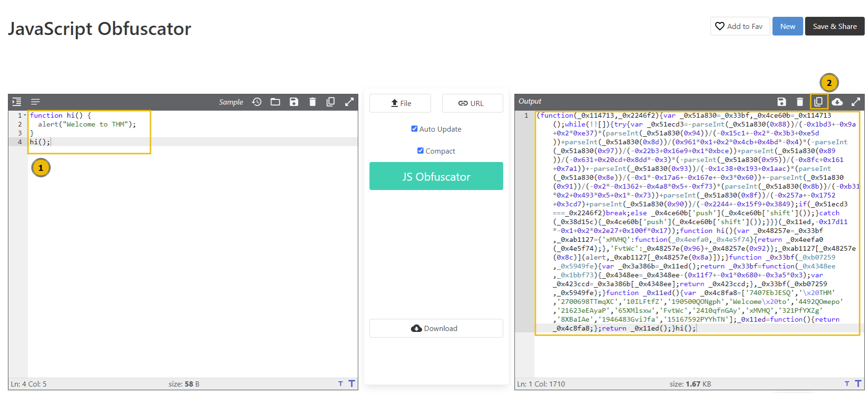
Task: Click line number 2 in the input gutter
Action: click(x=20, y=124)
